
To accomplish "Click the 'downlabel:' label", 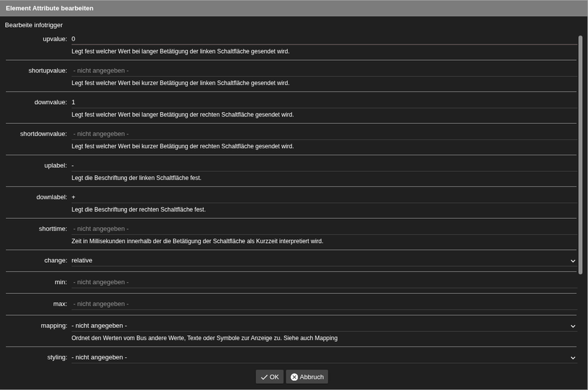I will pos(52,197).
